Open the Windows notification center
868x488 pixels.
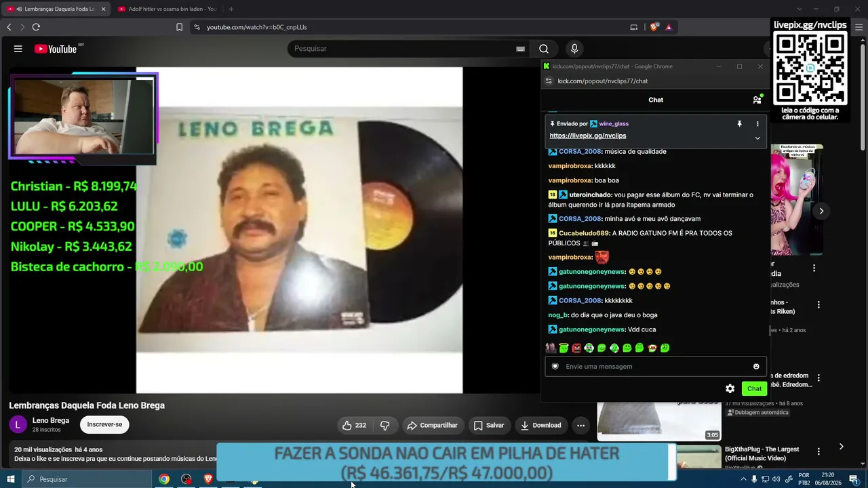854,479
